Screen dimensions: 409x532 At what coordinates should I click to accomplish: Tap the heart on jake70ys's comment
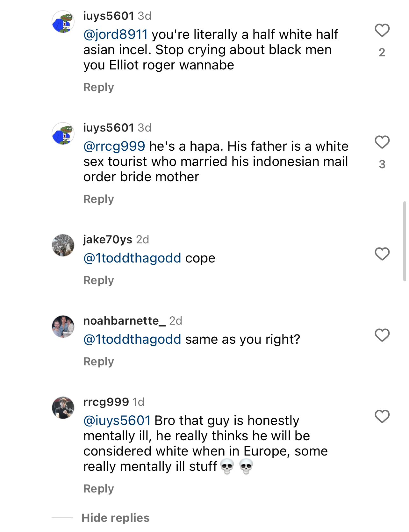(382, 254)
